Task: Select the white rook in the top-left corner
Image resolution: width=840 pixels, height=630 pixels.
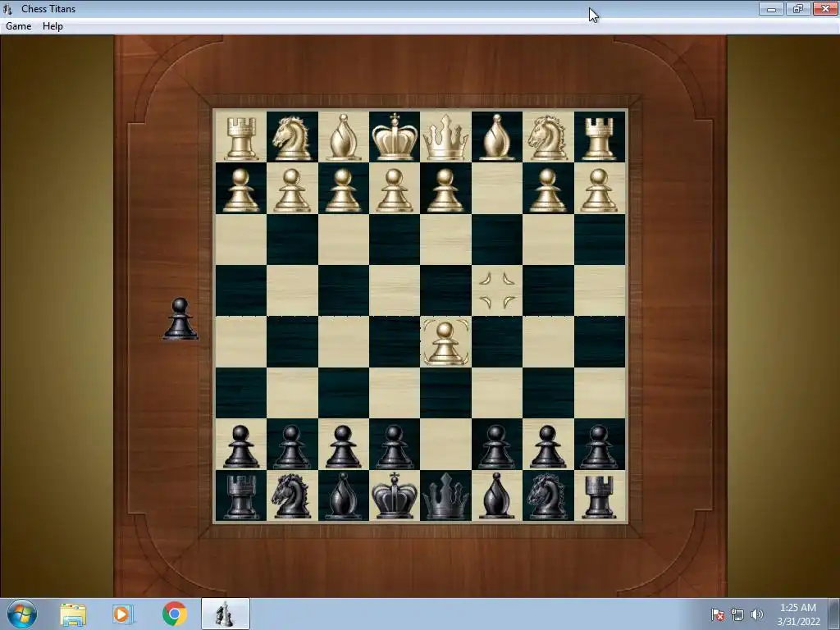Action: pos(240,138)
